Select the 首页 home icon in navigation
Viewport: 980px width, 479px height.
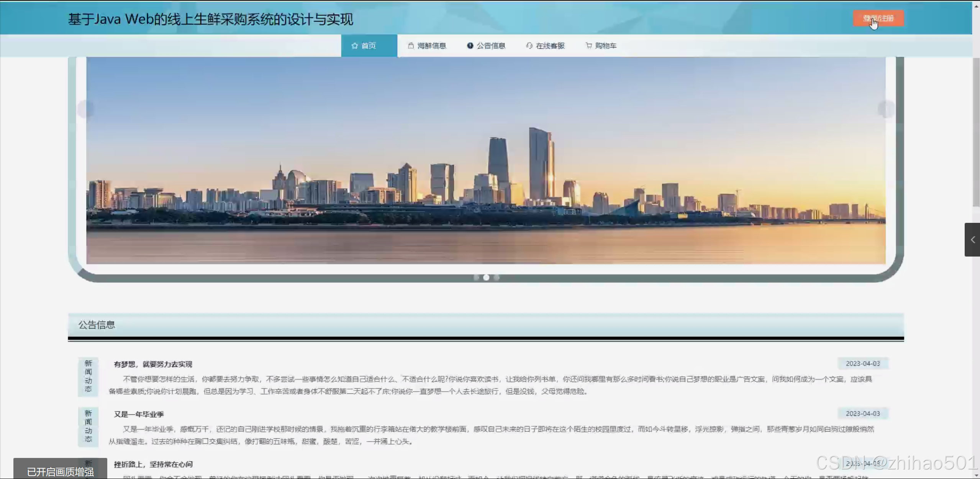point(354,46)
